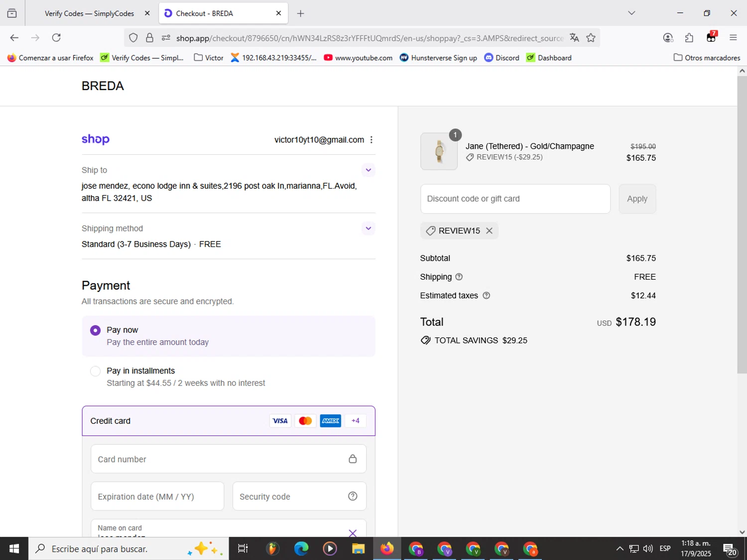The image size is (747, 560).
Task: Open the Windows Start menu
Action: [14, 549]
